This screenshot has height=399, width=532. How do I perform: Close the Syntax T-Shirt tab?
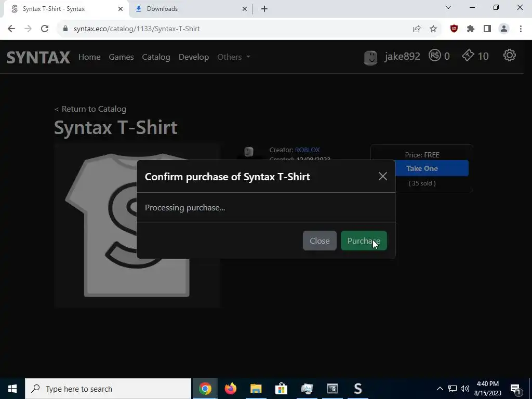[x=120, y=9]
